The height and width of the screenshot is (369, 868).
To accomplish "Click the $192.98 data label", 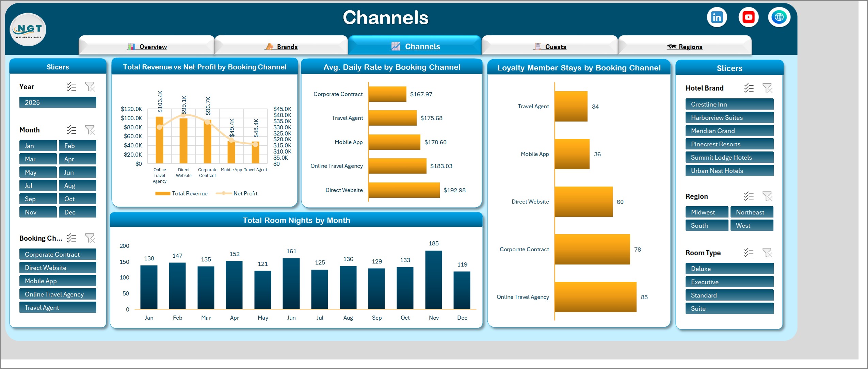I will coord(454,190).
